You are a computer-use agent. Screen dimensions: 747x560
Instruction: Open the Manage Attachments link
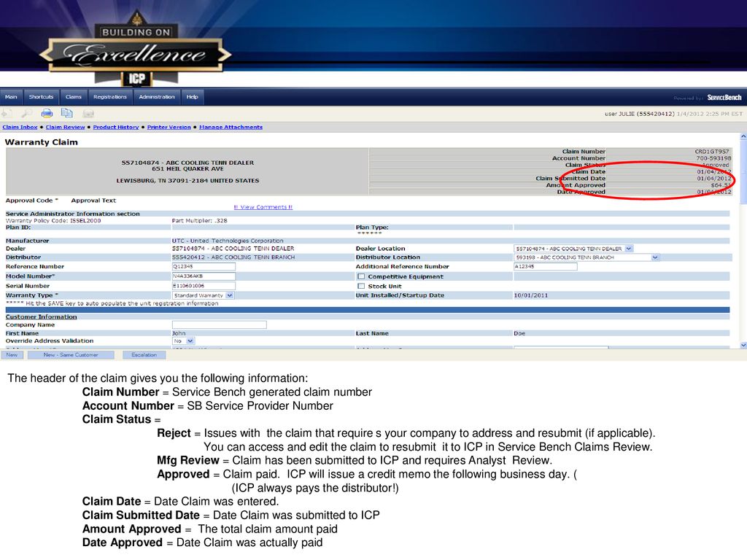(x=231, y=127)
